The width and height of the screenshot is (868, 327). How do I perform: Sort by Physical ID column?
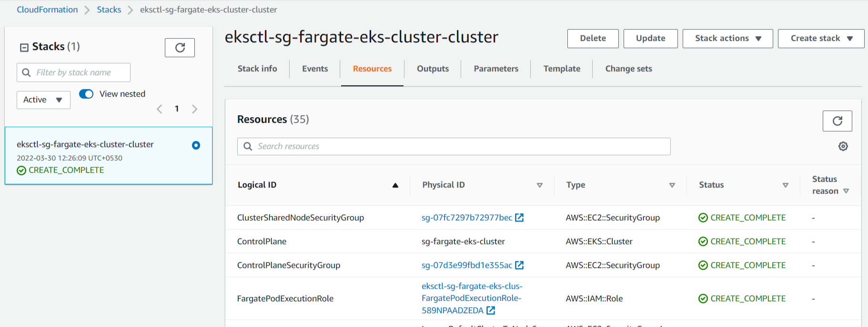[x=540, y=185]
